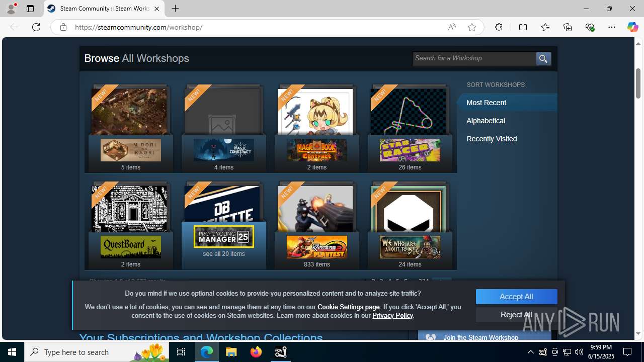Click the Edge icon in taskbar
The width and height of the screenshot is (644, 362).
click(x=207, y=352)
